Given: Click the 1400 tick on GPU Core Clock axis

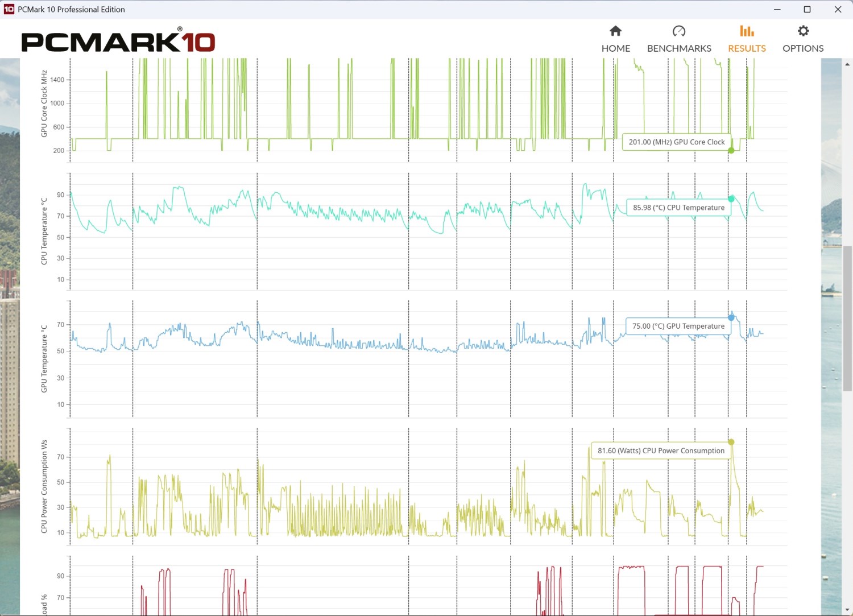Looking at the screenshot, I should [57, 80].
